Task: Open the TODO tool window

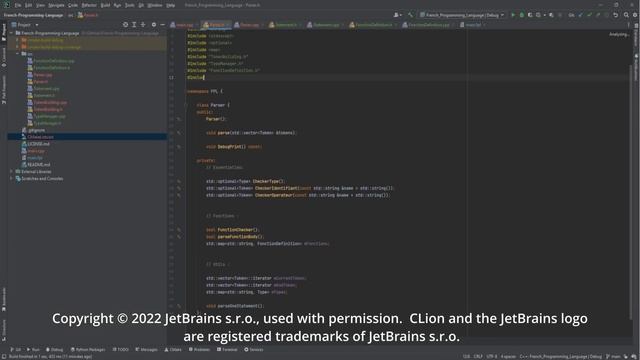Action: [120, 350]
